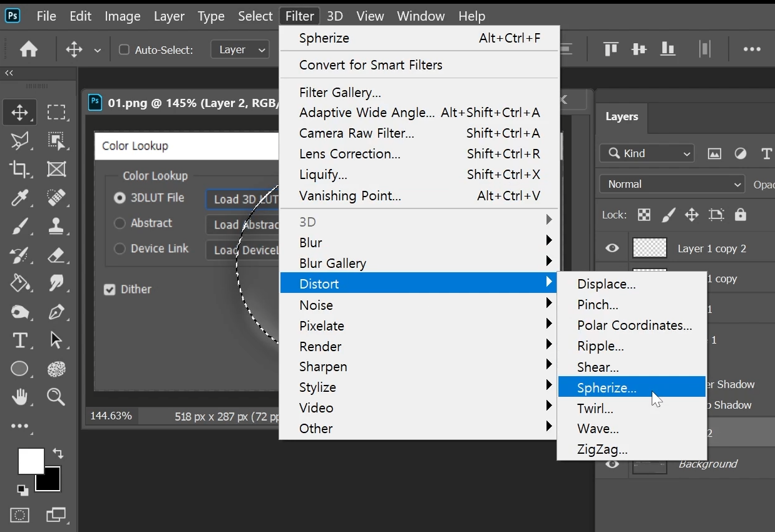Expand the Blur Gallery submenu
775x532 pixels.
coord(419,263)
